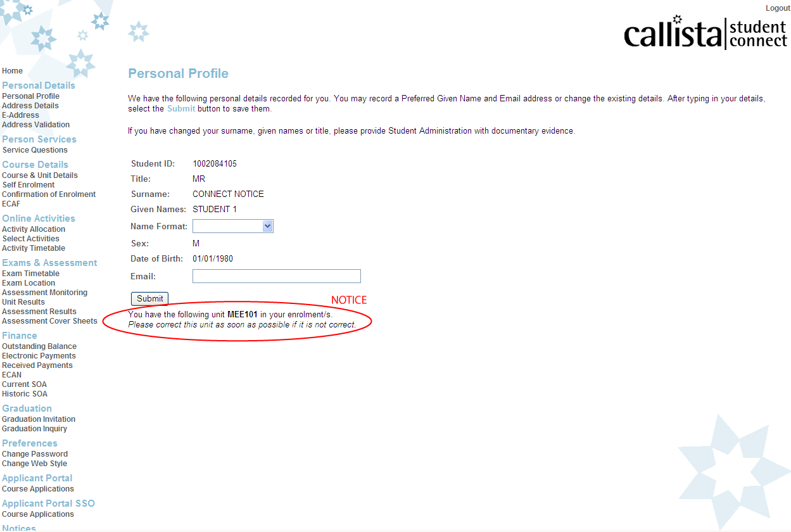Click the Email input field

coord(276,276)
